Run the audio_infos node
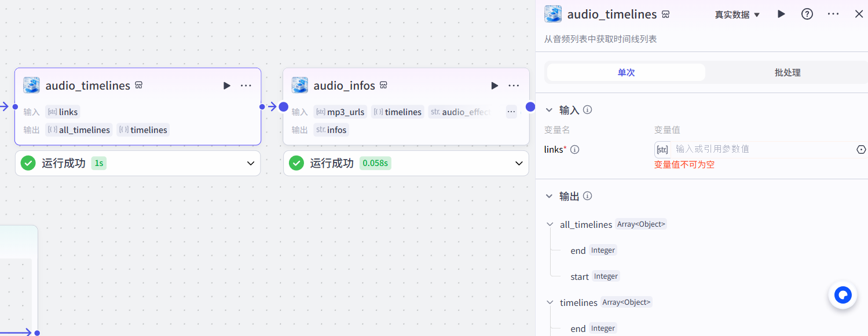The image size is (868, 336). click(495, 86)
